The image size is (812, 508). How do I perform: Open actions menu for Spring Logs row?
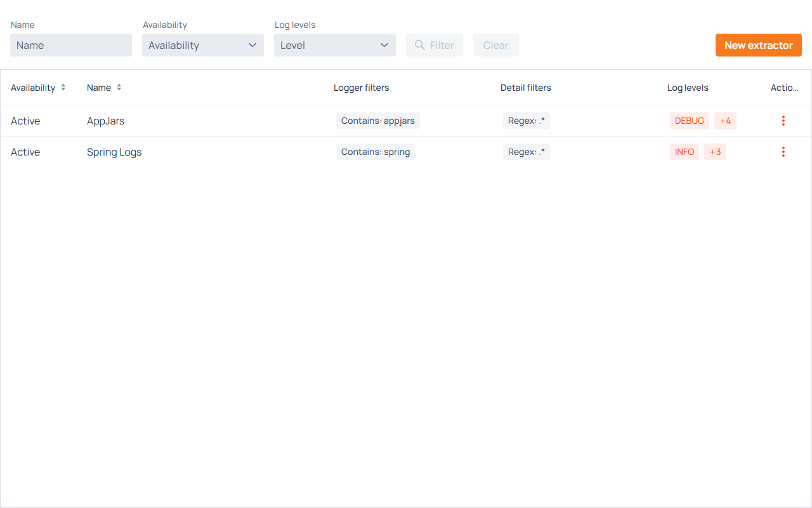(783, 152)
